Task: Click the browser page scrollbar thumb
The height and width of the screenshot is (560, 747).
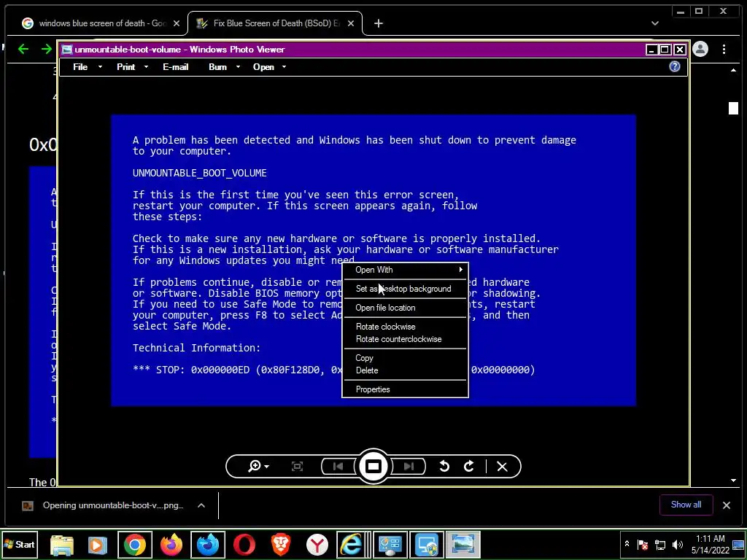Action: coord(733,108)
